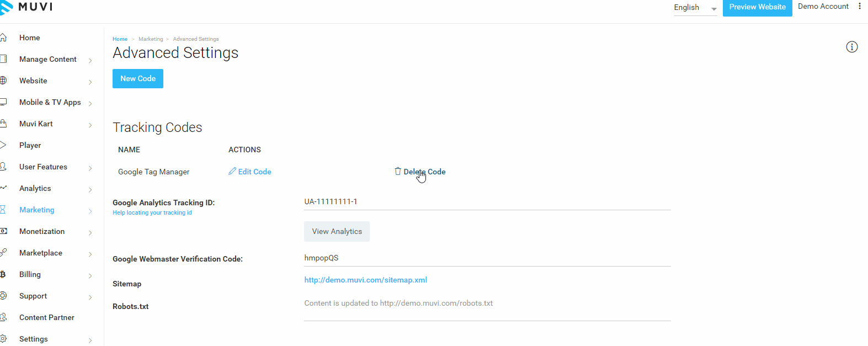Click the Marketing breadcrumb
The height and width of the screenshot is (346, 868).
(x=151, y=39)
